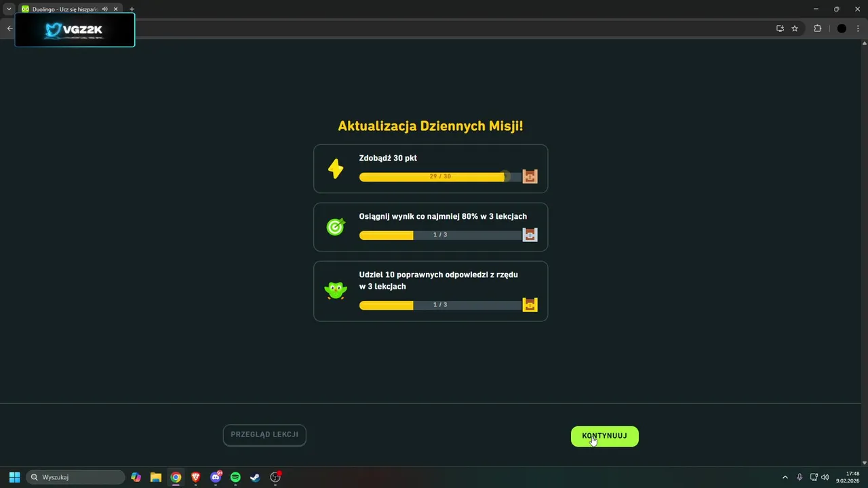Minimize the Chrome window
Screen dimensions: 868x488
pos(816,9)
